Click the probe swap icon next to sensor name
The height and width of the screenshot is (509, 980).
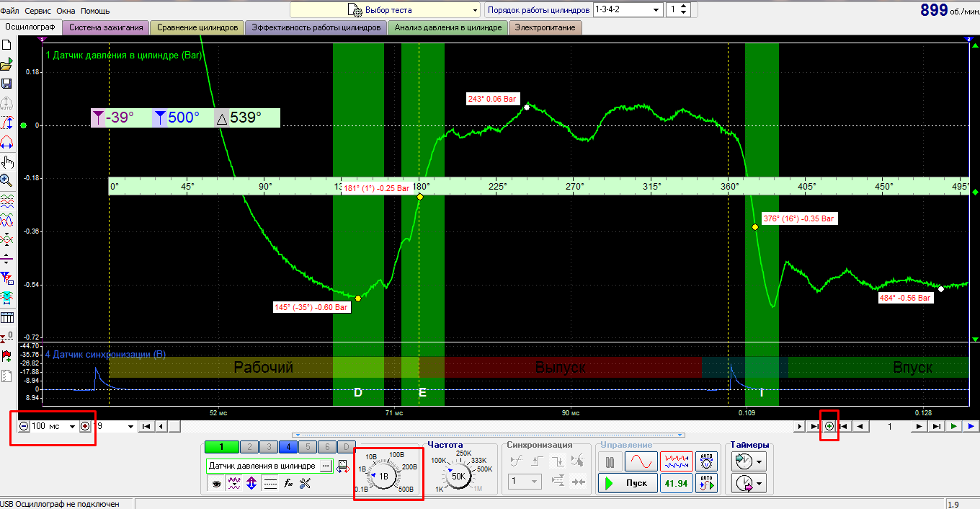pyautogui.click(x=343, y=466)
